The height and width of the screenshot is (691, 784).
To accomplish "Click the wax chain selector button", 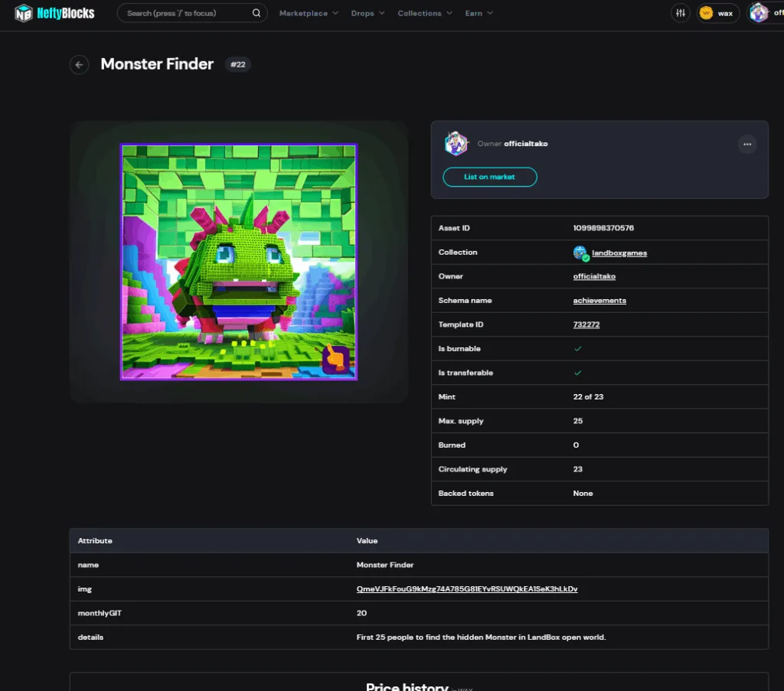I will pos(718,13).
